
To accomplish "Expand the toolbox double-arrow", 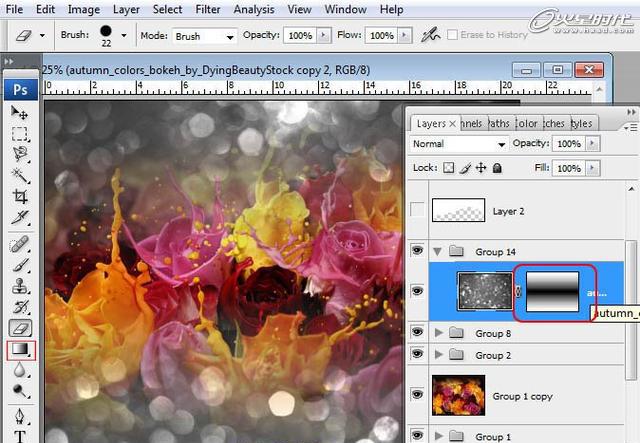I will [9, 62].
